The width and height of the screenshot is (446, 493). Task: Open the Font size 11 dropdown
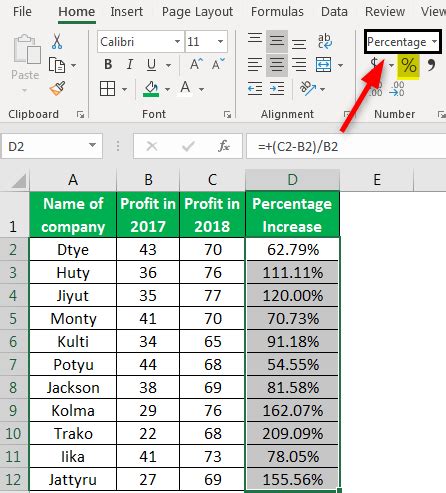pos(220,42)
